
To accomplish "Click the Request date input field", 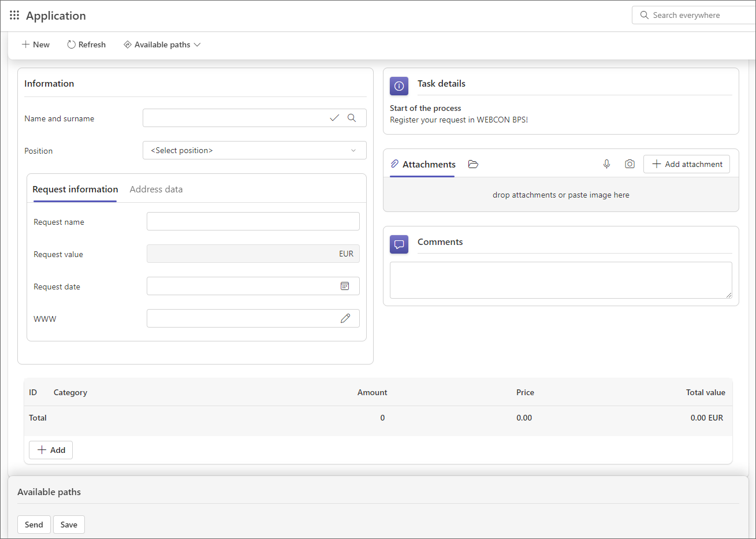I will pos(253,286).
